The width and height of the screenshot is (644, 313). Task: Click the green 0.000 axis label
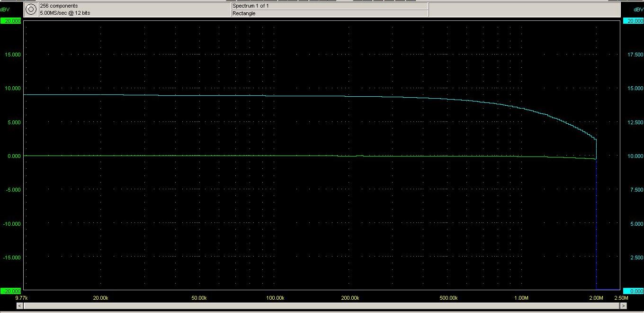pos(14,156)
